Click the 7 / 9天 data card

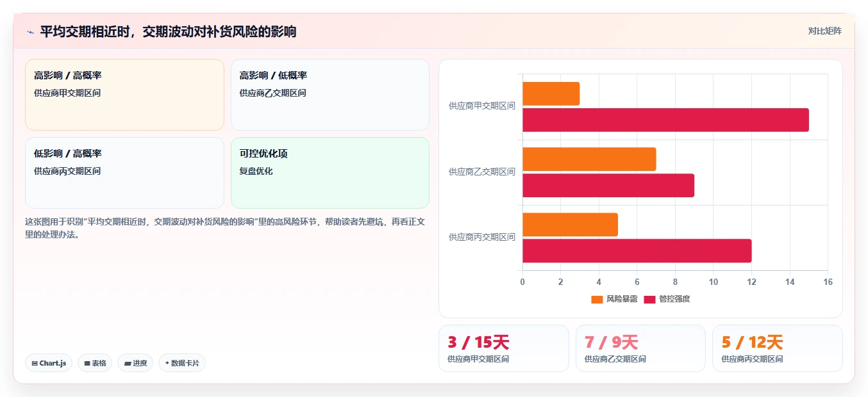(x=640, y=348)
